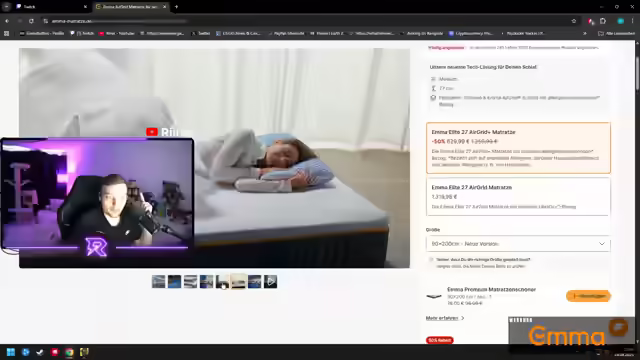
Task: Select the first gallery thumbnail
Action: [158, 281]
